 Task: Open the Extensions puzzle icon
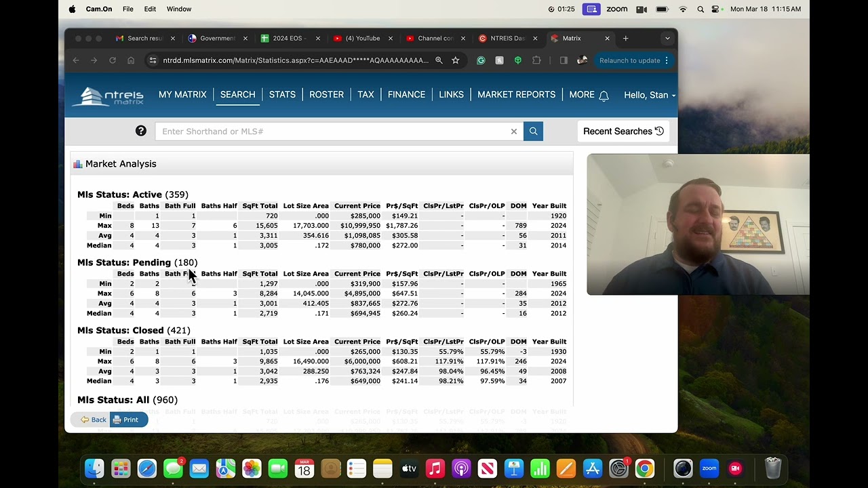pos(536,60)
